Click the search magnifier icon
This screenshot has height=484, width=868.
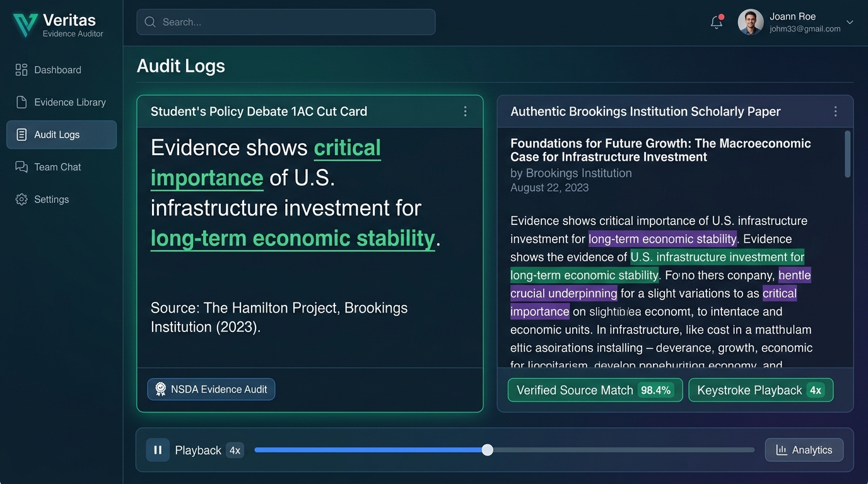pos(150,22)
